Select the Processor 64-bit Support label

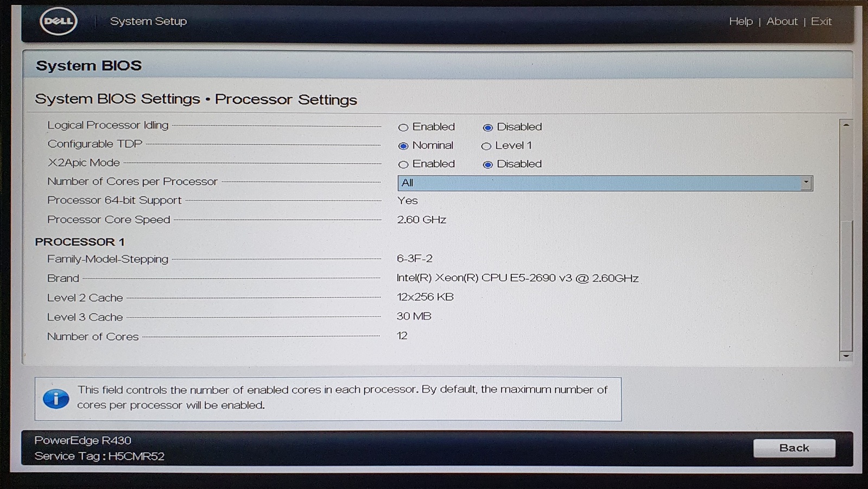pyautogui.click(x=114, y=200)
